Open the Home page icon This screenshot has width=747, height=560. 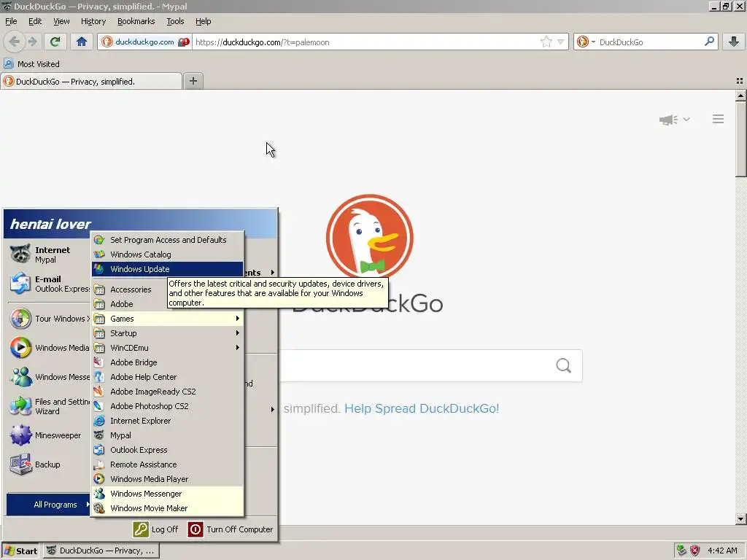(x=82, y=42)
